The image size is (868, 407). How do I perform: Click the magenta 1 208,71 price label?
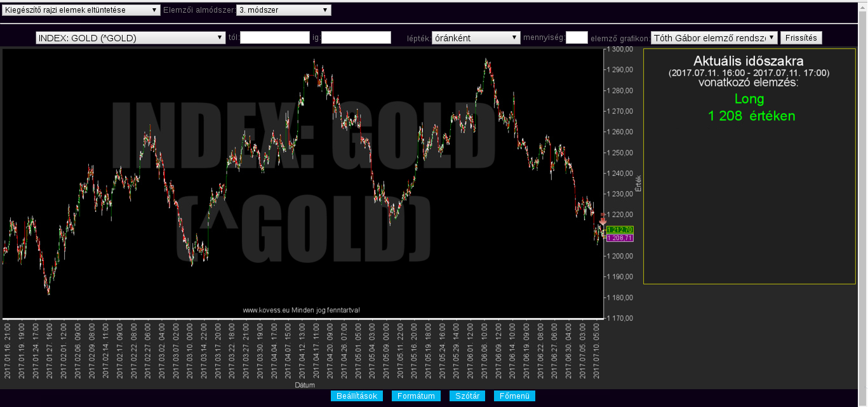pos(620,237)
